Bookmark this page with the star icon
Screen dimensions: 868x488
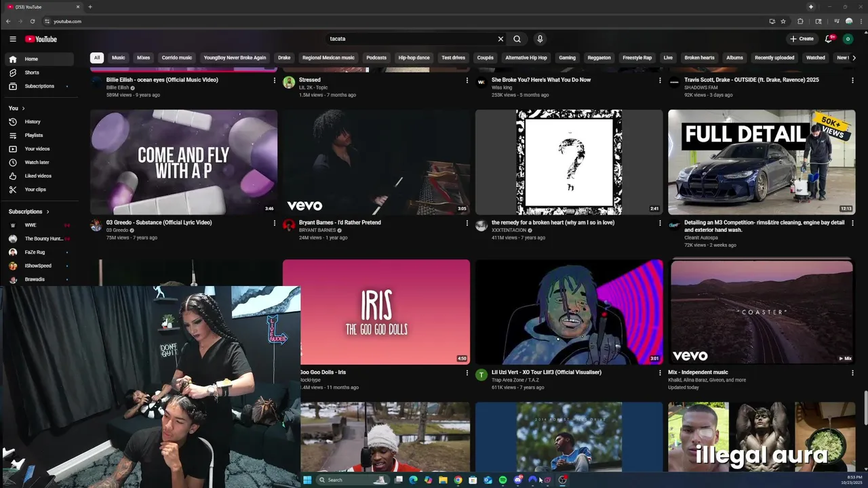click(x=783, y=21)
